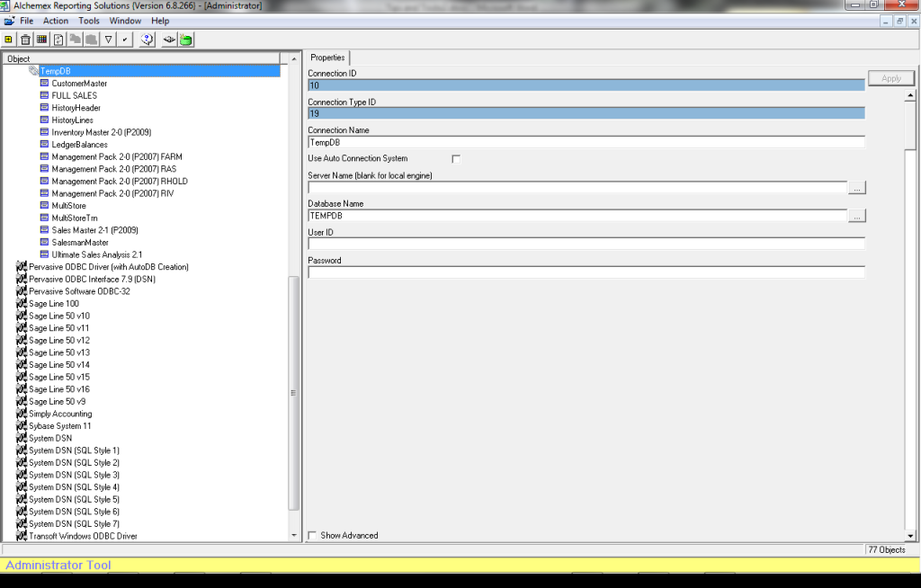Click the filter funnel toolbar icon
921x588 pixels.
click(107, 39)
